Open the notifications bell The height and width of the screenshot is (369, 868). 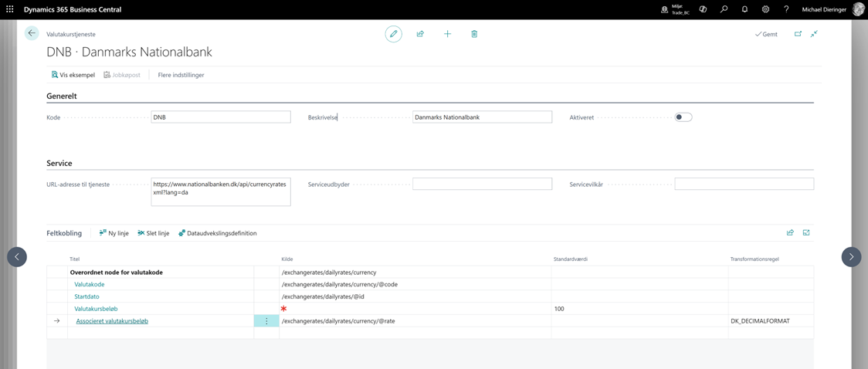pyautogui.click(x=744, y=9)
